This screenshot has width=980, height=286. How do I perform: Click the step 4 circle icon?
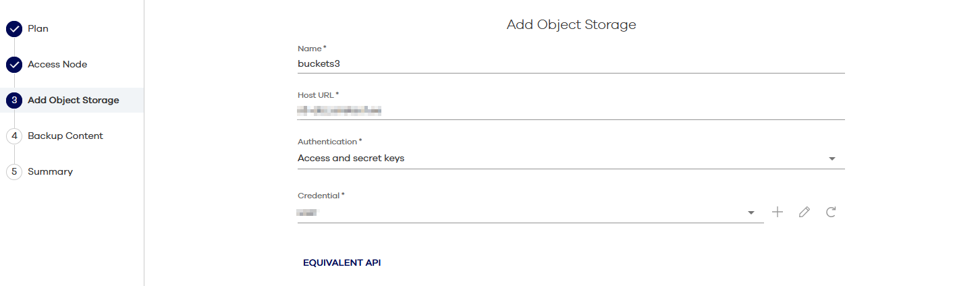(14, 136)
